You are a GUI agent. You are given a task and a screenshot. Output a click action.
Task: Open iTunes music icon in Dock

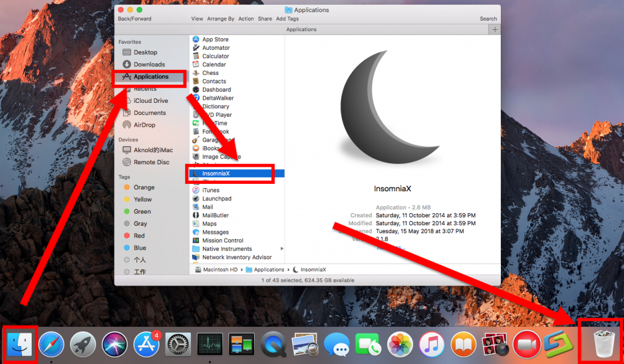pos(431,345)
